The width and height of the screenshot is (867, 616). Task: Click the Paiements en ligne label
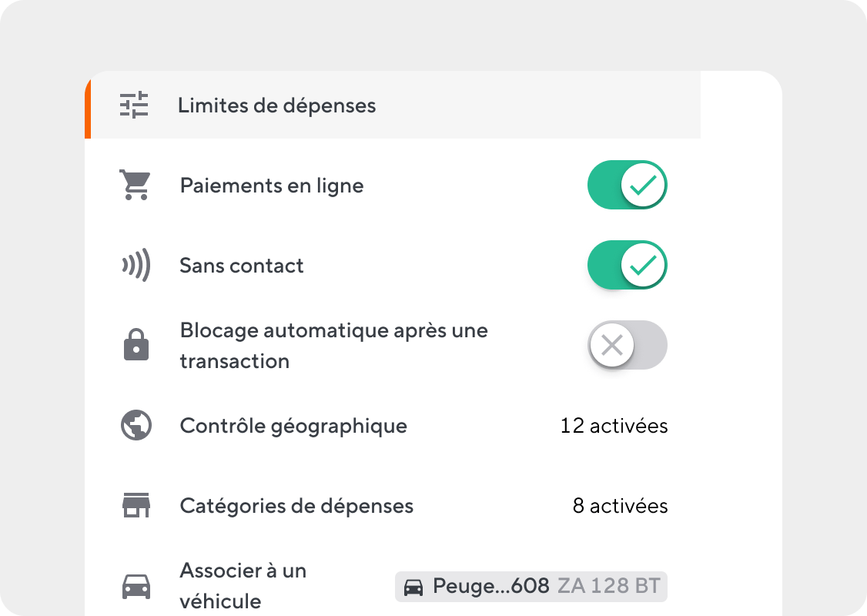click(x=272, y=186)
